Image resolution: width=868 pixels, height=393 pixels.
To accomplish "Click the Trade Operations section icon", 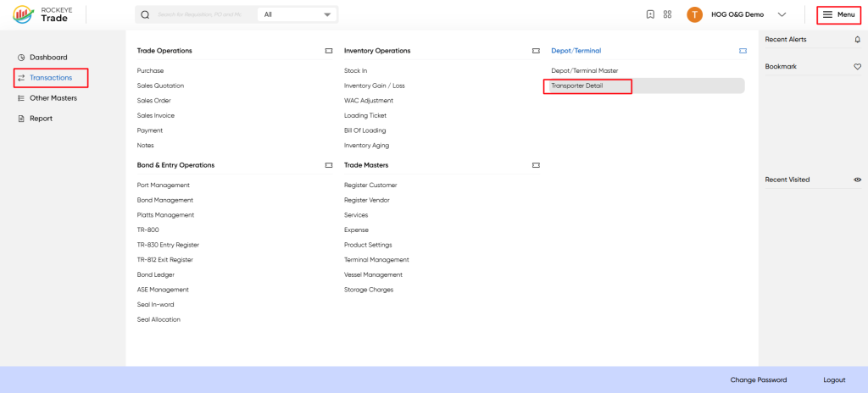I will click(x=329, y=51).
